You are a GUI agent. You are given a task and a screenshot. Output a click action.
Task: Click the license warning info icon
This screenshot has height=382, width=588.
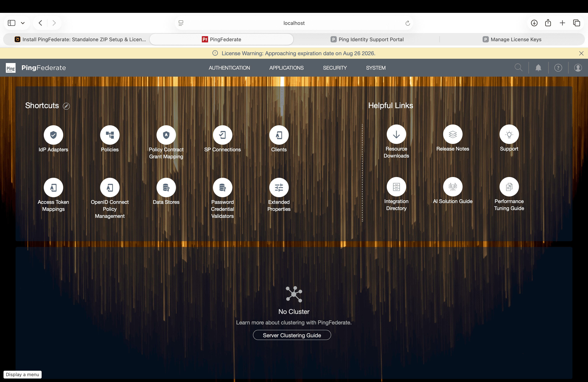[215, 53]
